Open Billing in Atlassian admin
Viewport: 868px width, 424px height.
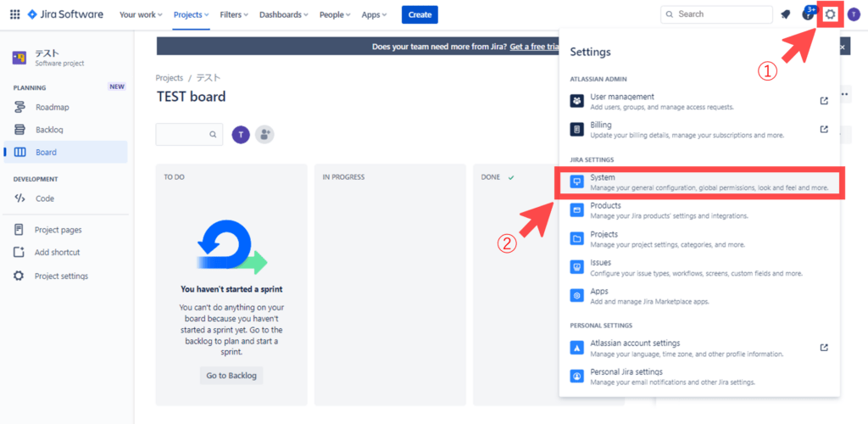pyautogui.click(x=600, y=125)
